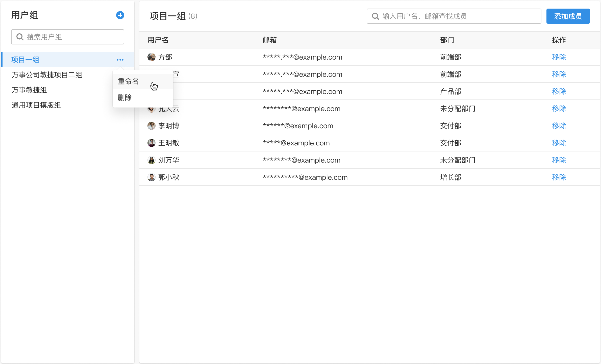This screenshot has width=601, height=364.
Task: Click the username 郭小秋
Action: (x=169, y=177)
